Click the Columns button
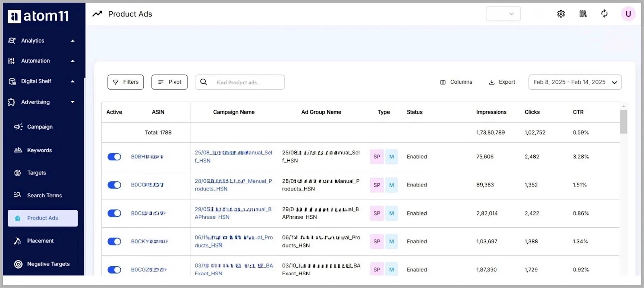Image resolution: width=644 pixels, height=288 pixels. click(456, 82)
